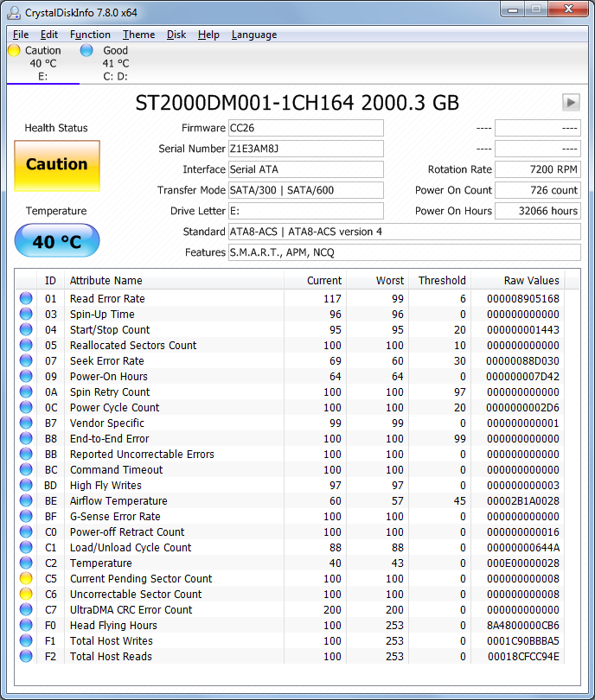Viewport: 595px width, 700px height.
Task: Click the Standard field ATA8-ACS
Action: [404, 232]
